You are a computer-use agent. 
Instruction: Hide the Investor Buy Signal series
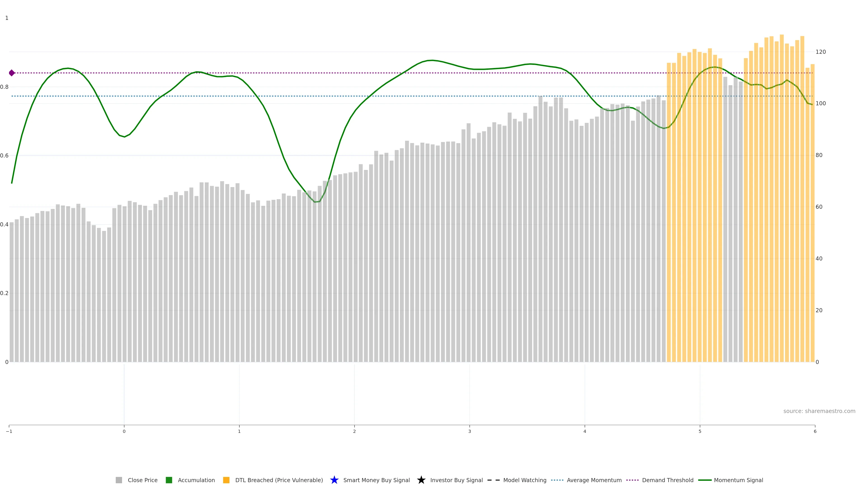456,480
